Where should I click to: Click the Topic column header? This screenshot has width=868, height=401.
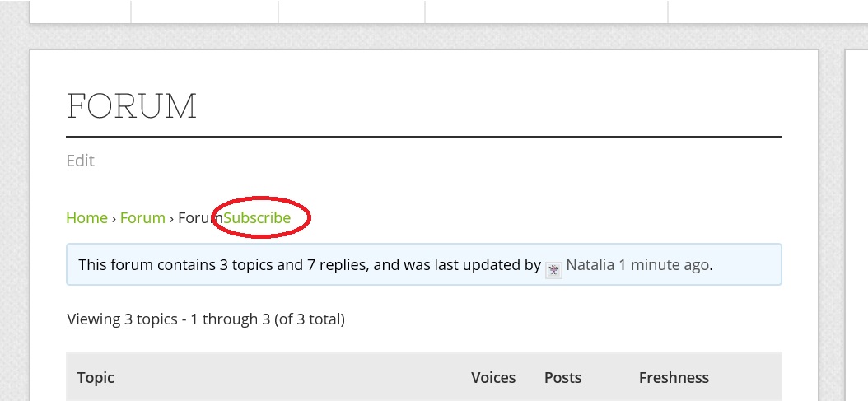(x=96, y=378)
